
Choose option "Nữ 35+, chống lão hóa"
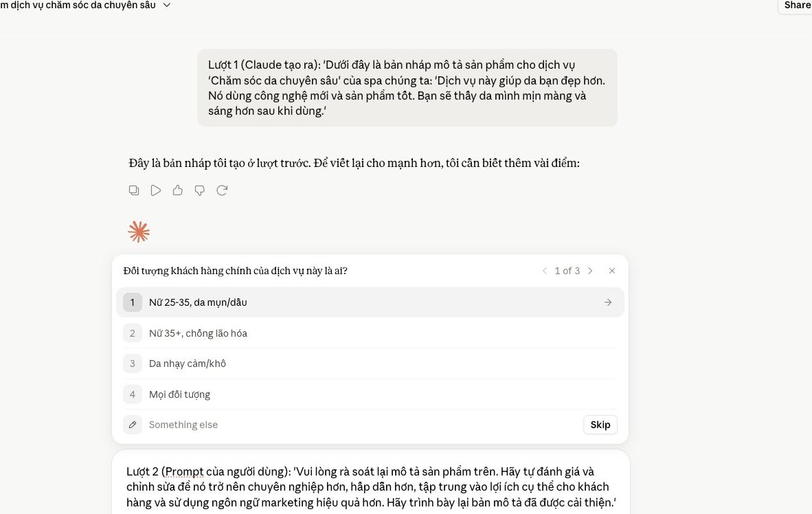click(x=370, y=333)
